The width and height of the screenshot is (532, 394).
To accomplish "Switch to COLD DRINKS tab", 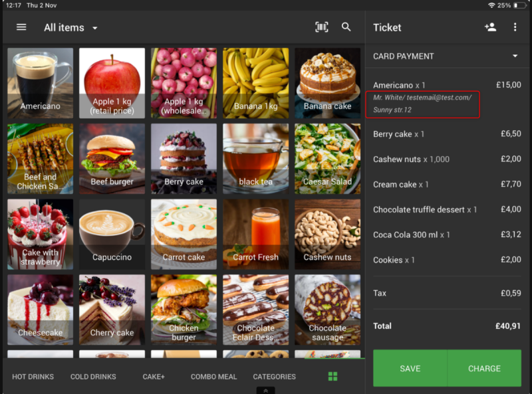I will [x=93, y=377].
